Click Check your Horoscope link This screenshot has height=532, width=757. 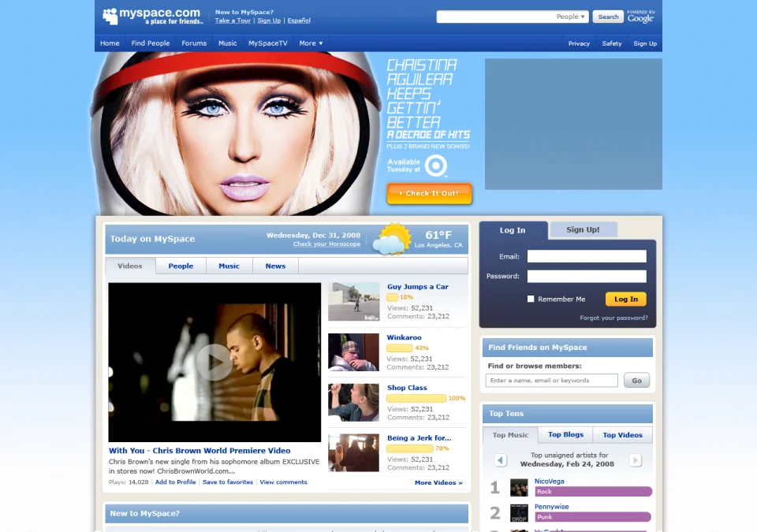click(326, 244)
